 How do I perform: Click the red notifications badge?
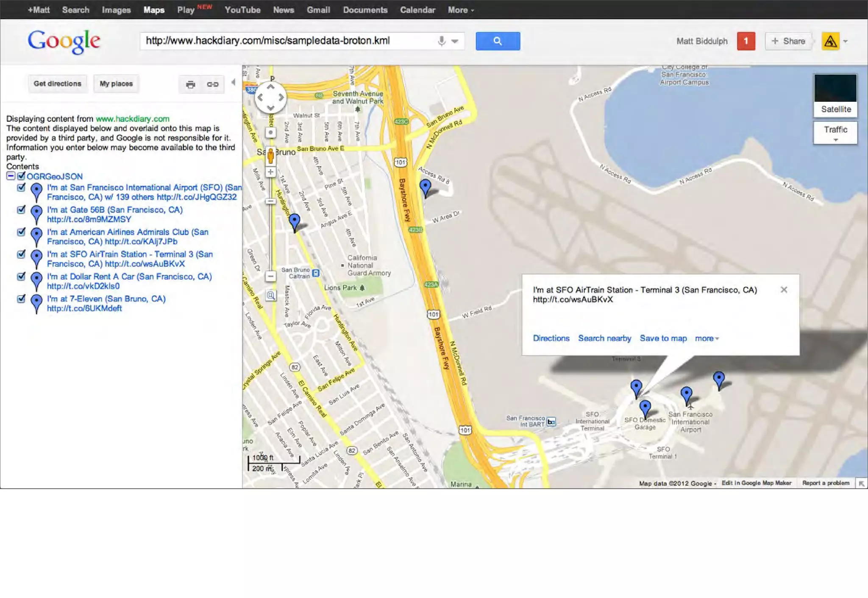point(746,41)
